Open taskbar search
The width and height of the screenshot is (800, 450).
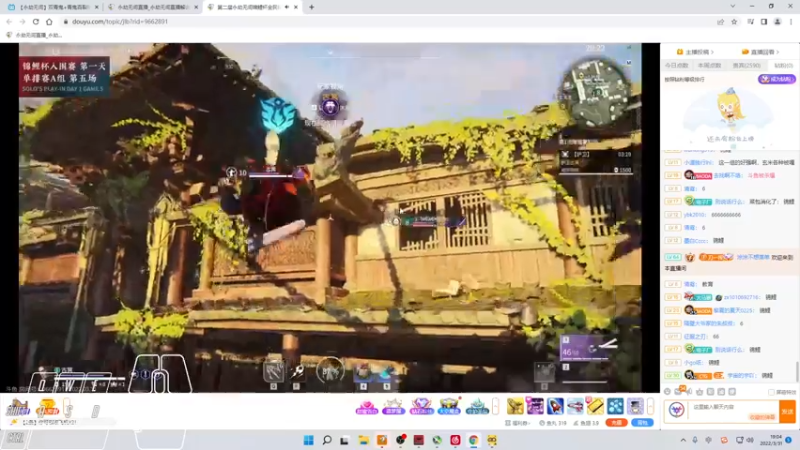[x=327, y=440]
